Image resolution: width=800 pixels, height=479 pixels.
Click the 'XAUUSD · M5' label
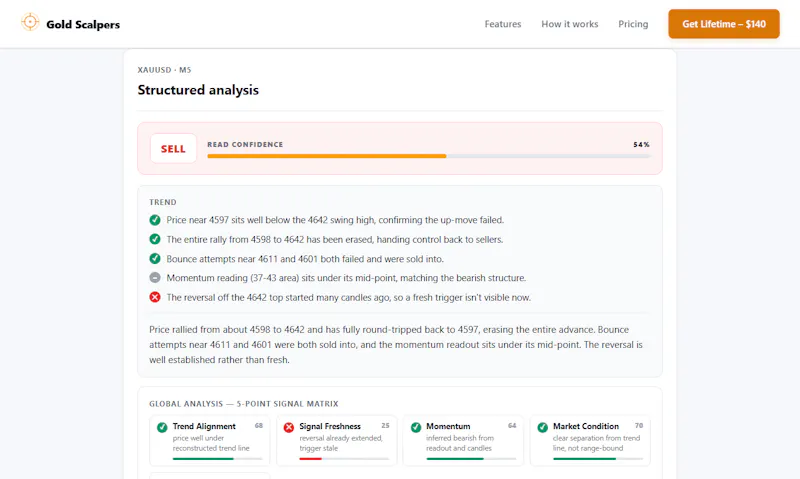164,70
